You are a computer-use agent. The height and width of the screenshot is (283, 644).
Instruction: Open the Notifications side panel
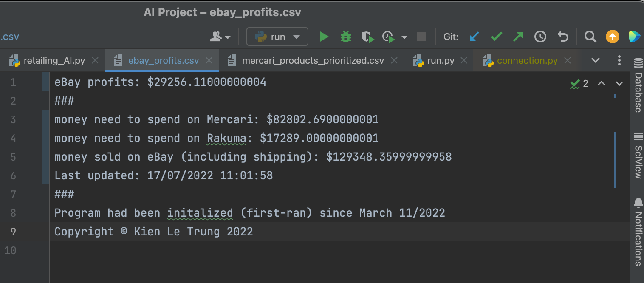click(638, 232)
